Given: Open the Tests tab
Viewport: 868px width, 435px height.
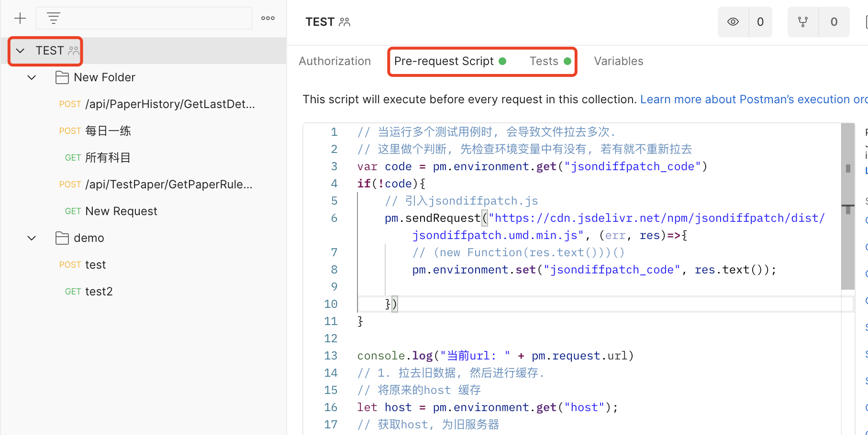Looking at the screenshot, I should point(544,61).
